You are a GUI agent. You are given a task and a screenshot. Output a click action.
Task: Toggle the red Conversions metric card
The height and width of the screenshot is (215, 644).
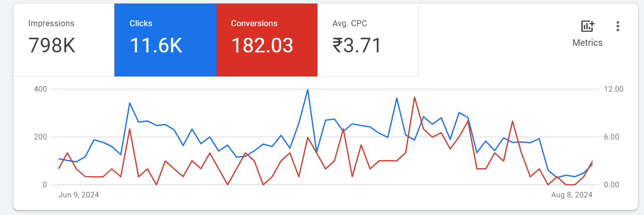(267, 40)
